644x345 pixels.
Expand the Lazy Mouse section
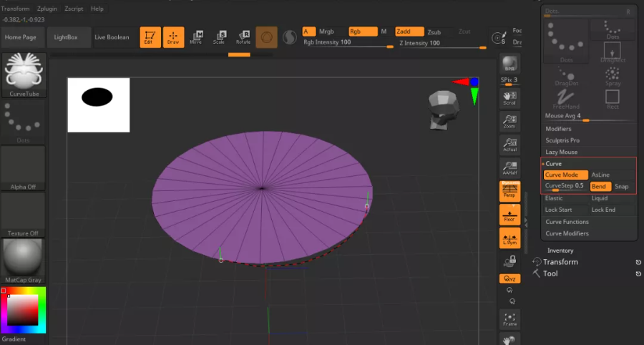tap(561, 152)
